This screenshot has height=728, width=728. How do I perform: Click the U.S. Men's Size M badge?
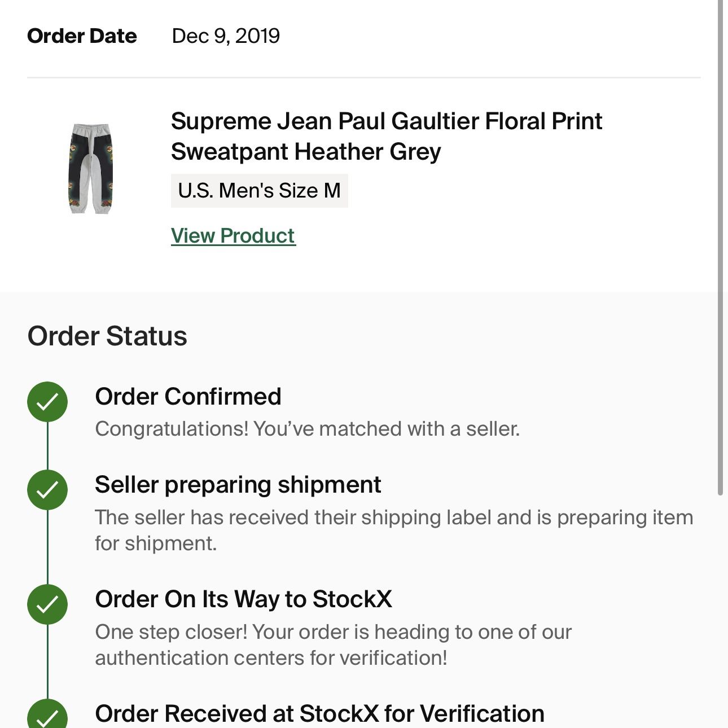click(260, 190)
